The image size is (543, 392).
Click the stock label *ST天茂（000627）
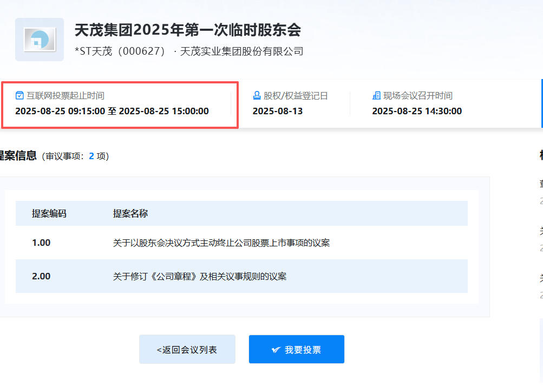tap(120, 51)
